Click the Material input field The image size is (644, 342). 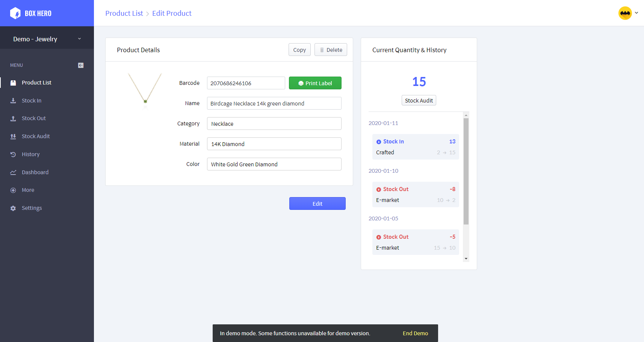coord(274,144)
